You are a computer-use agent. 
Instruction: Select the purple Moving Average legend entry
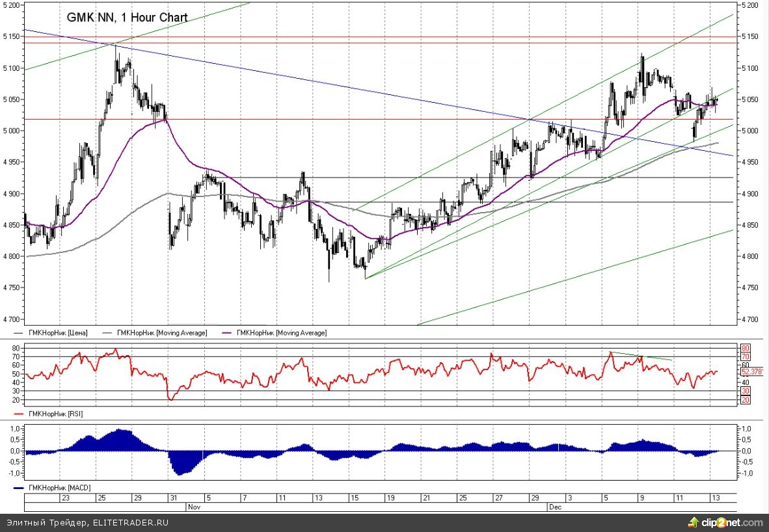[281, 333]
